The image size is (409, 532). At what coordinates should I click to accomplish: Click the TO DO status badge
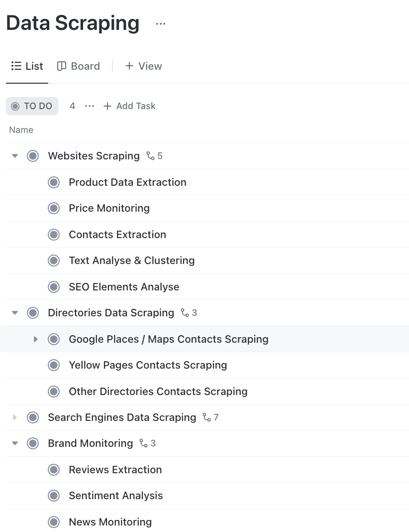click(x=32, y=106)
